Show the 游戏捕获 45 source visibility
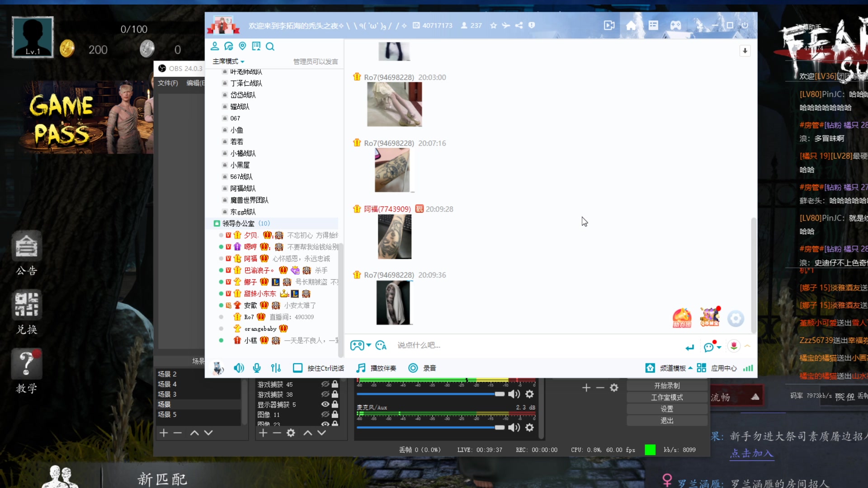868x488 pixels. (x=325, y=385)
